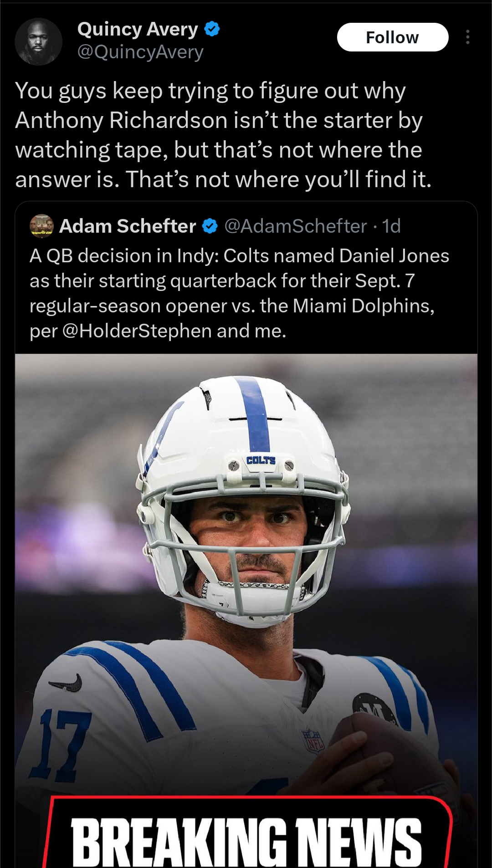
Task: Click the COLTS label on helmet
Action: [261, 460]
